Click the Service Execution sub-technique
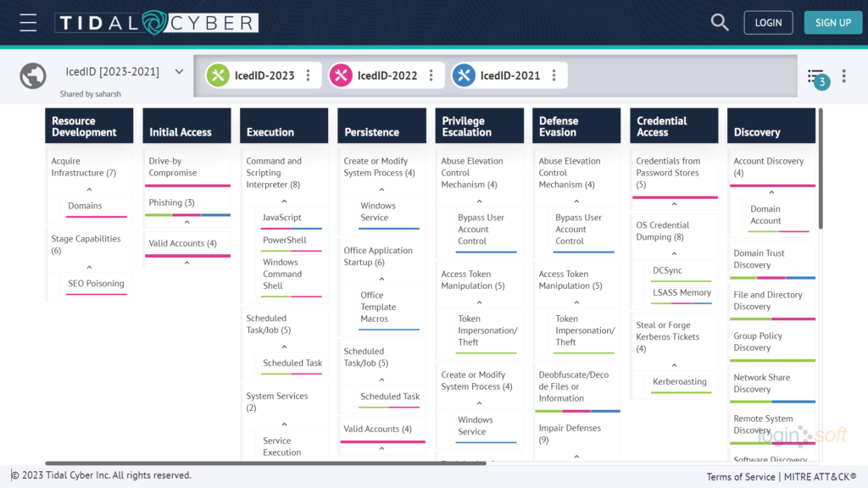The image size is (868, 488). (281, 446)
